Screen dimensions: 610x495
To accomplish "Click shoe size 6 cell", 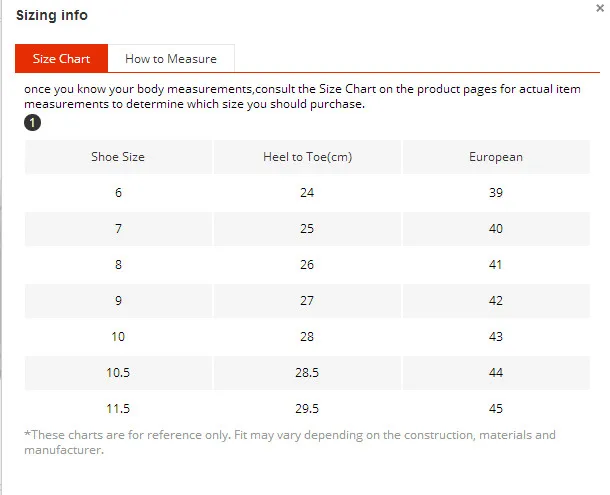I will (118, 193).
